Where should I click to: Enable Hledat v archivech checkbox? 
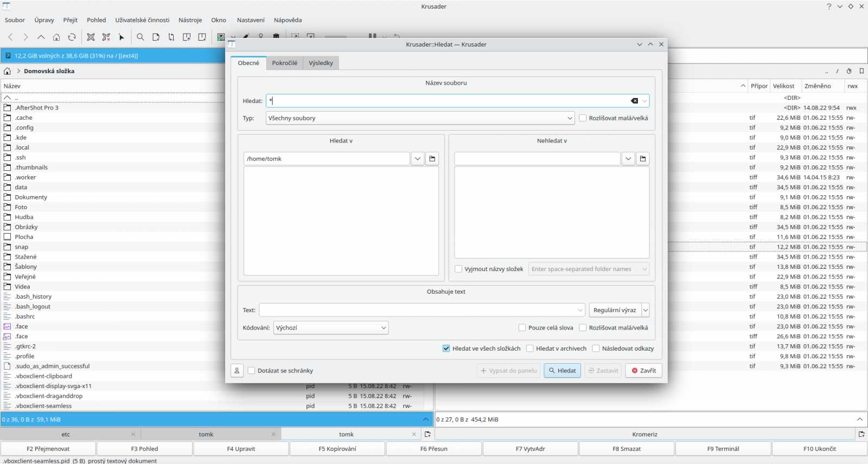click(x=557, y=349)
